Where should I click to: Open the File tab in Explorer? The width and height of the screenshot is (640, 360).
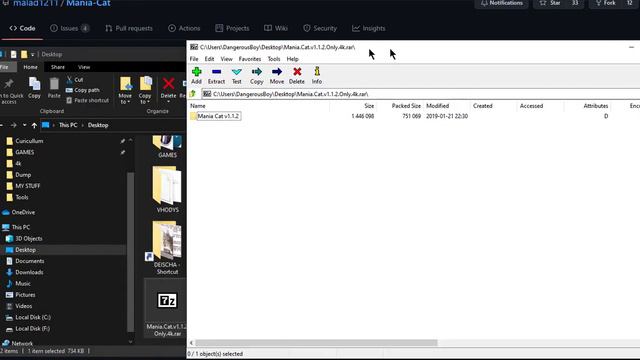click(x=5, y=67)
